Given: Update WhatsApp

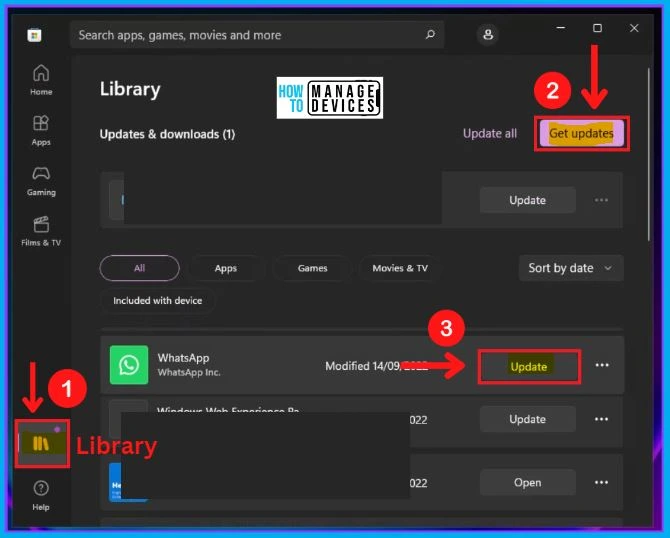Looking at the screenshot, I should pyautogui.click(x=529, y=366).
